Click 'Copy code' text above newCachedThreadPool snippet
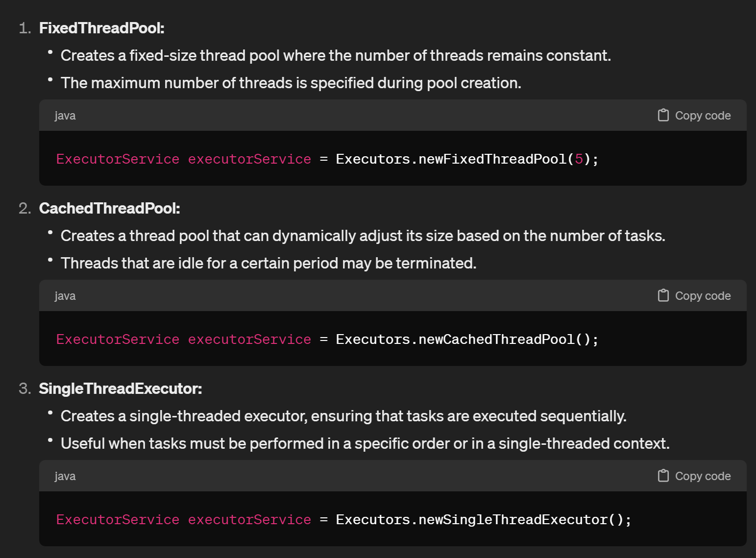This screenshot has width=756, height=558. [x=703, y=296]
